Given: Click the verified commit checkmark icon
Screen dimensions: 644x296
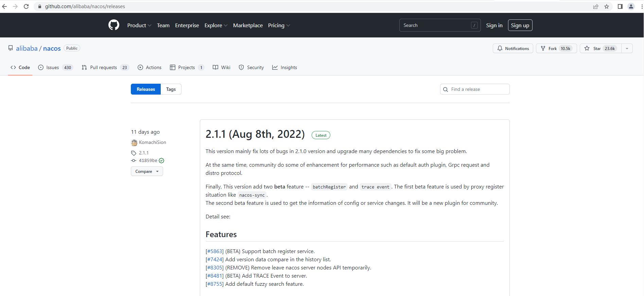Looking at the screenshot, I should click(x=161, y=161).
